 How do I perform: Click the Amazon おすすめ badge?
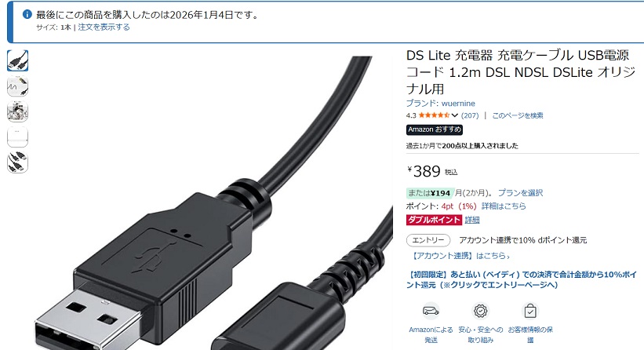435,129
